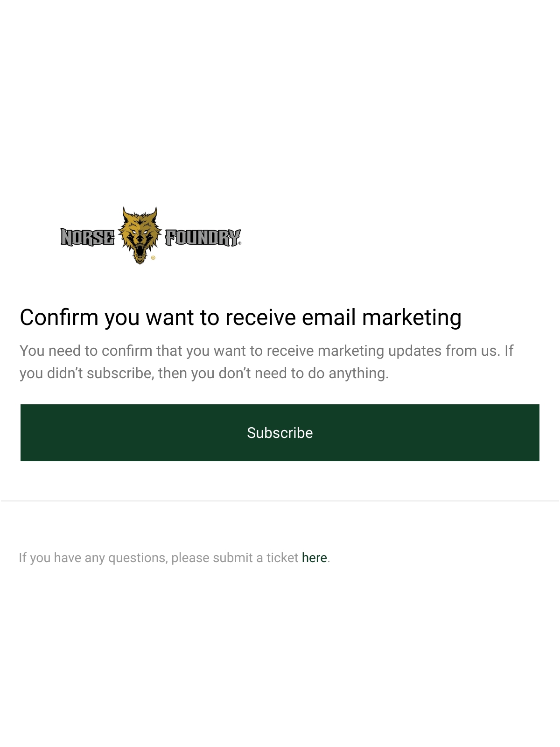
Task: Click the wolf's glaring eyes
Action: pos(140,232)
